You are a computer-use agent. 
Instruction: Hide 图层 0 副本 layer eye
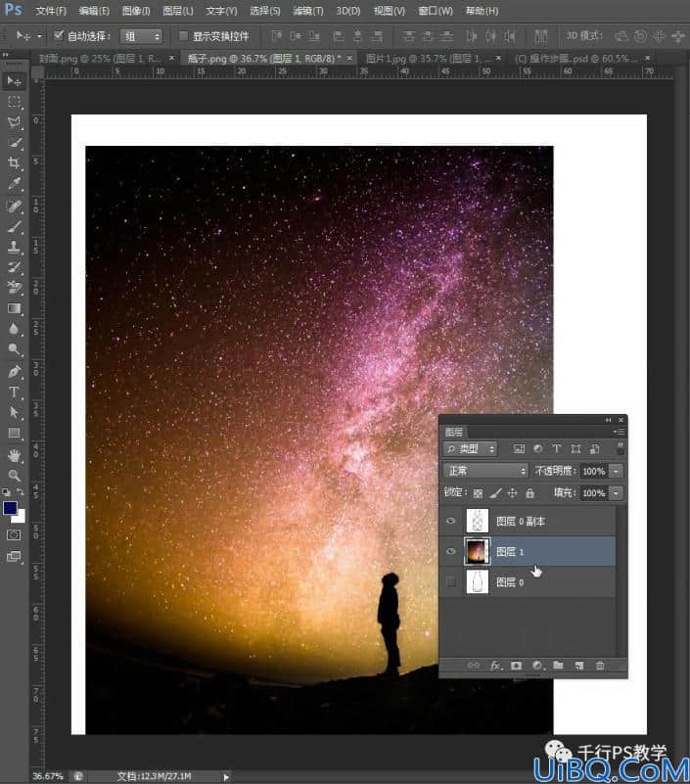[x=450, y=521]
